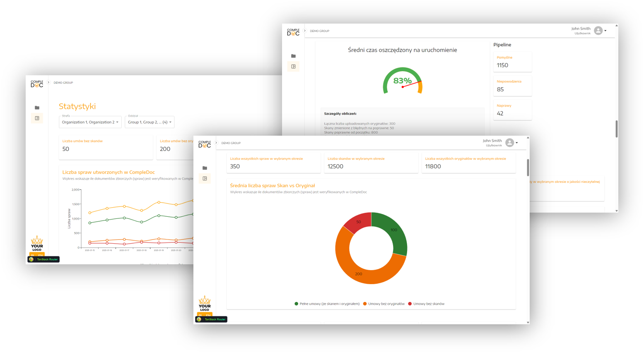Open folder icon in the Statystyki window sidebar
The width and height of the screenshot is (644, 352).
click(37, 108)
